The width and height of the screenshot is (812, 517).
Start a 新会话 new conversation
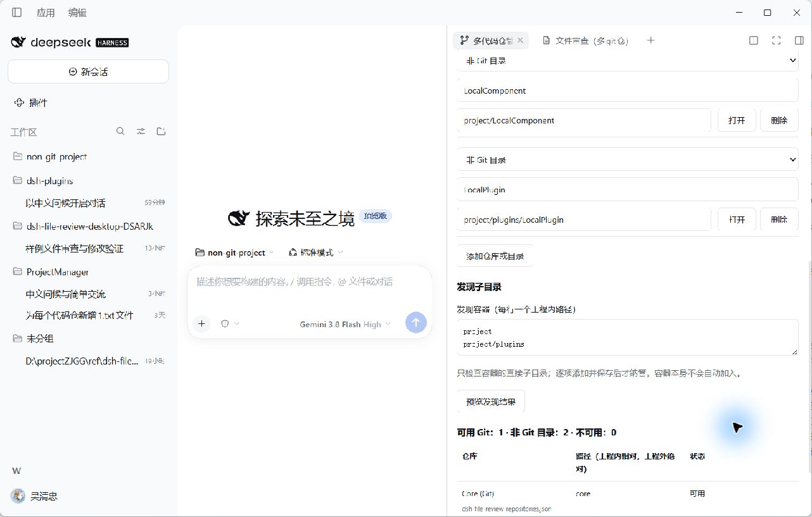(x=88, y=72)
